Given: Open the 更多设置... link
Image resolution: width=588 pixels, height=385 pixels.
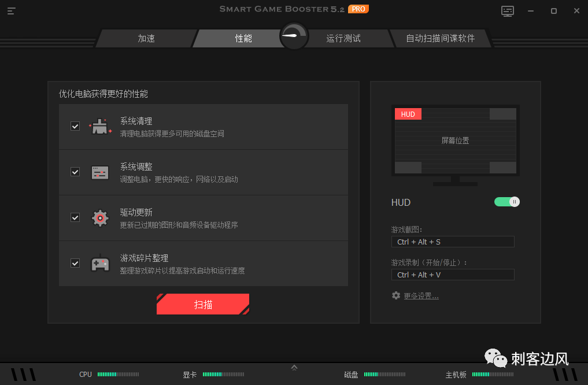Looking at the screenshot, I should point(421,296).
